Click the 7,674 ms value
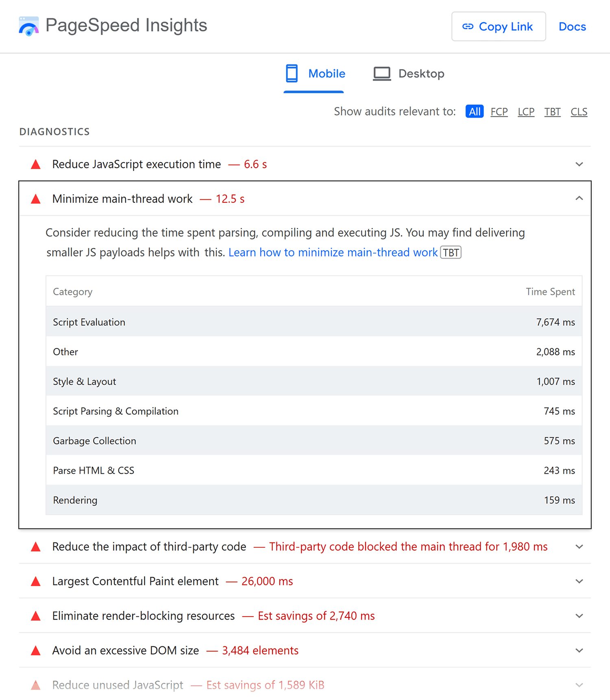The width and height of the screenshot is (610, 700). [556, 322]
